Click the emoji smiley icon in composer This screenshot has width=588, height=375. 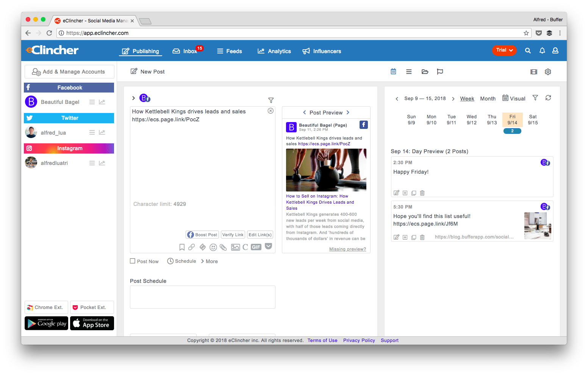[213, 247]
